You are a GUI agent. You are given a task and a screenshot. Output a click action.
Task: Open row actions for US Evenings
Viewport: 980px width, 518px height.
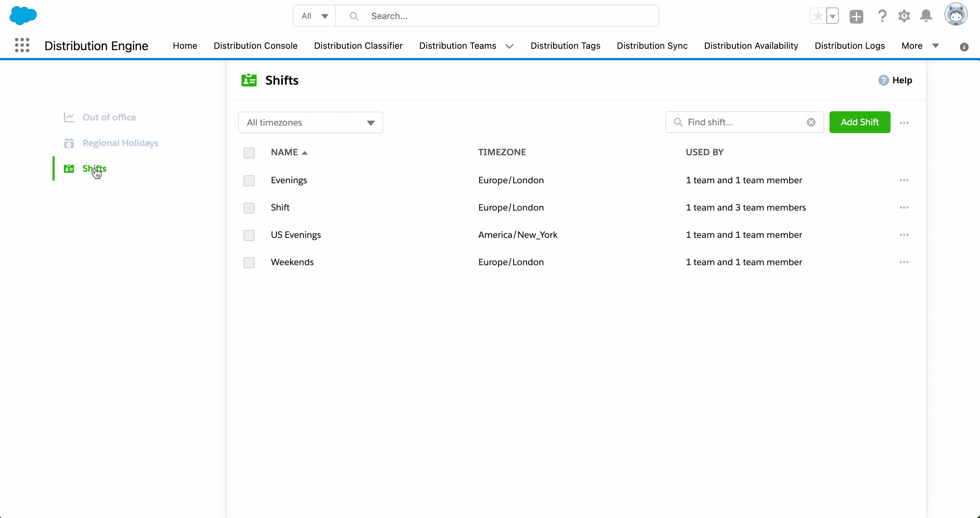[x=904, y=235]
